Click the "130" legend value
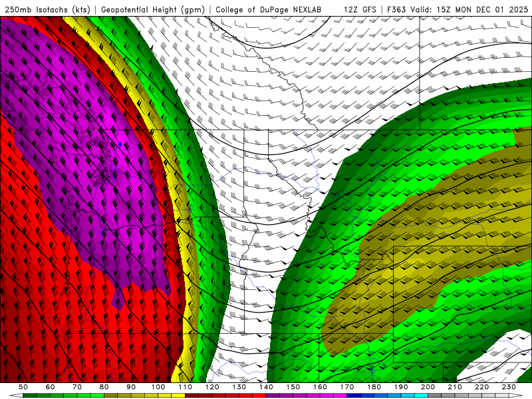532x399 pixels. point(239,387)
